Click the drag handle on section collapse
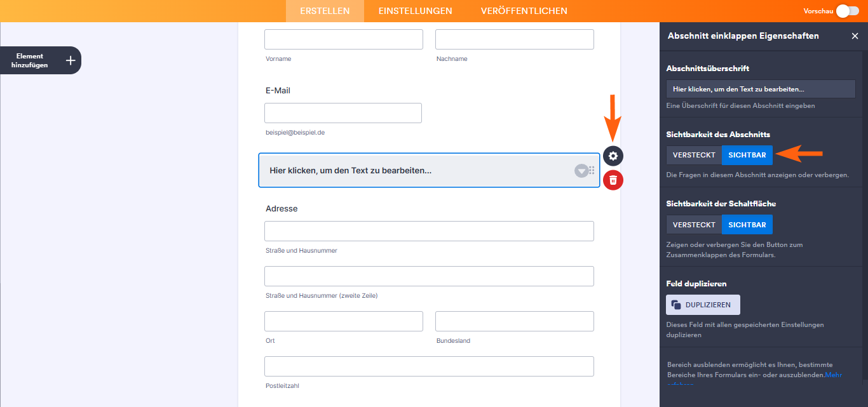868x407 pixels. tap(592, 170)
